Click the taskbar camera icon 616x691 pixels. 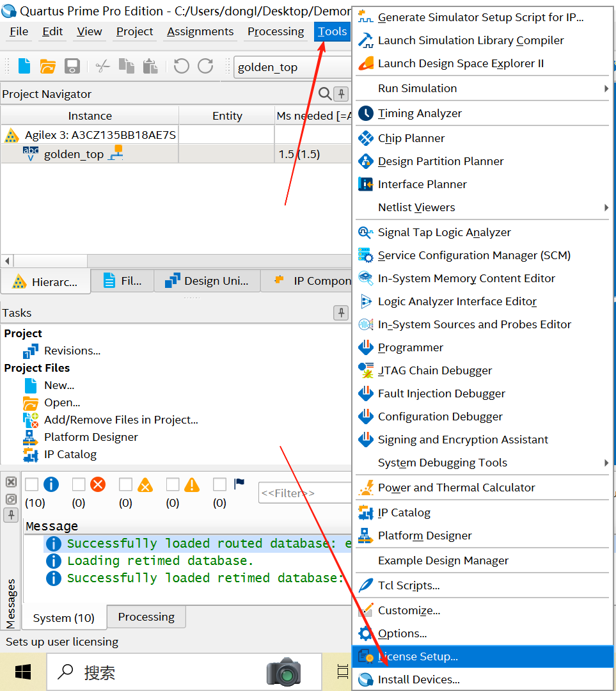tap(283, 672)
